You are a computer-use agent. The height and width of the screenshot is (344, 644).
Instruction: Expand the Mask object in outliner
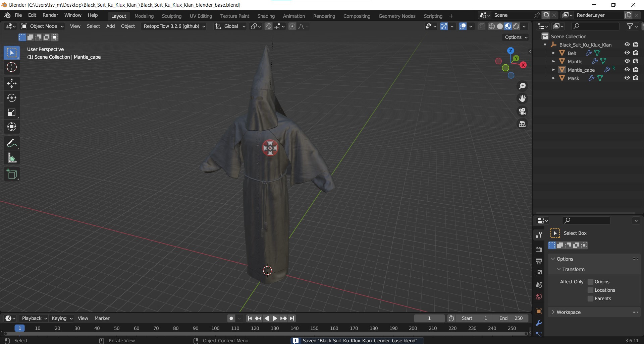click(x=553, y=78)
